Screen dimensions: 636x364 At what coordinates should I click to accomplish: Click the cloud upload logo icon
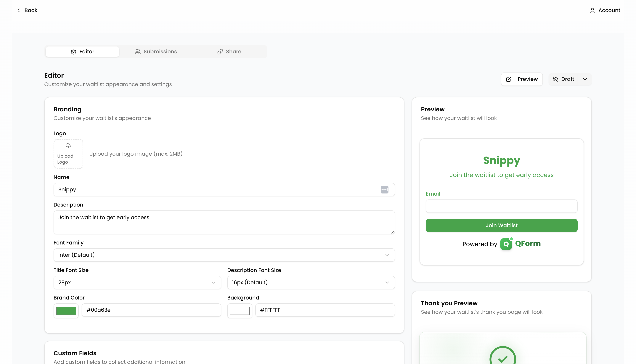[68, 146]
